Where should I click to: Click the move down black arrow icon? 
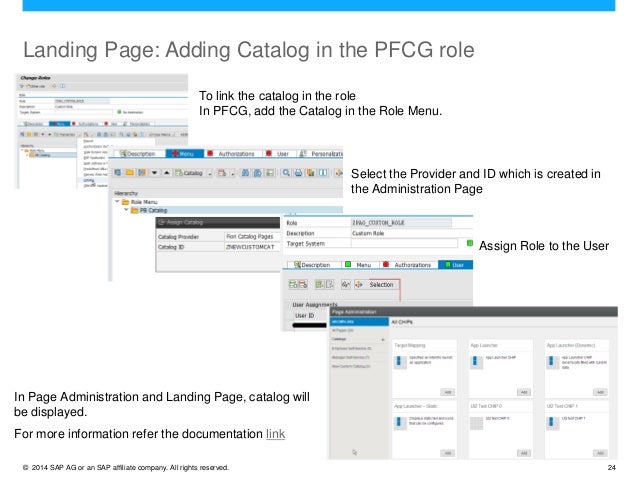(x=154, y=173)
